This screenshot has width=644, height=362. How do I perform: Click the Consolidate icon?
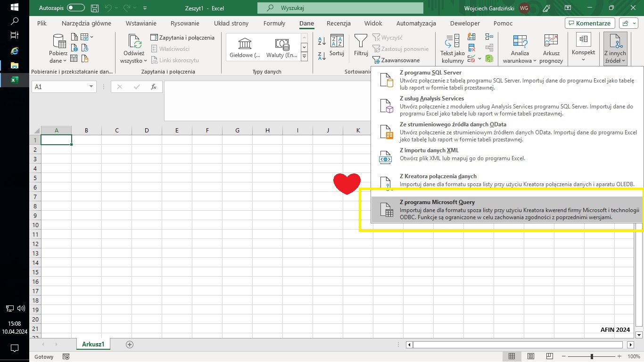pyautogui.click(x=489, y=37)
